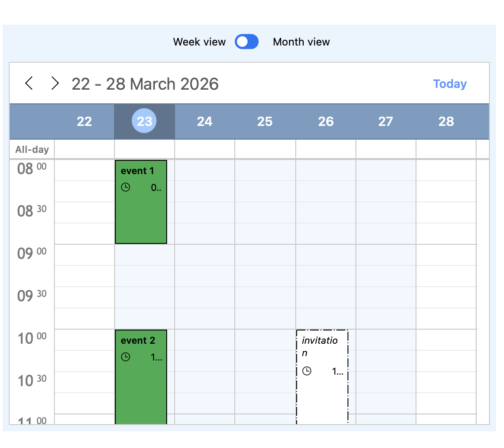
Task: Select day 28 column header
Action: pos(446,121)
